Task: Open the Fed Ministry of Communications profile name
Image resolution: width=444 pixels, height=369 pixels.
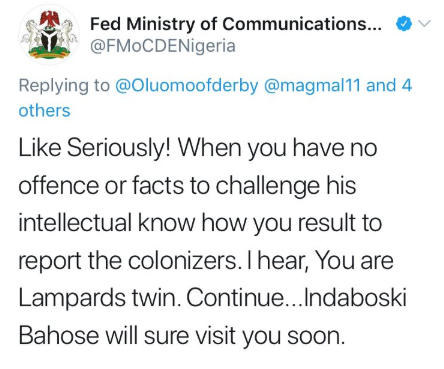Action: click(236, 24)
